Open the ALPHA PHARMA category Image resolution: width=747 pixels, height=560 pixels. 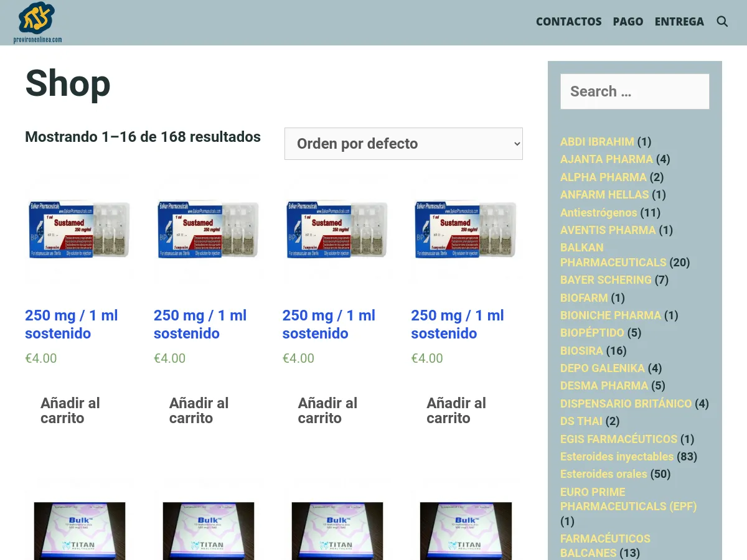[603, 177]
